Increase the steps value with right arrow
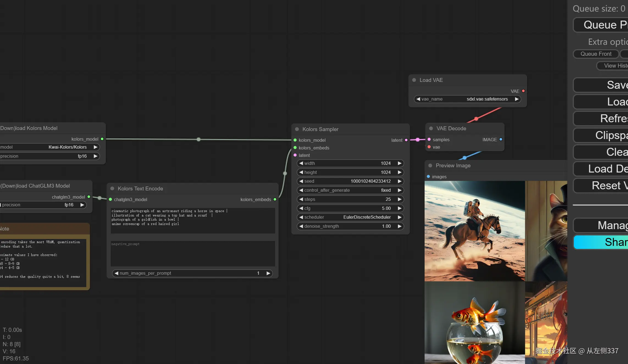 pyautogui.click(x=400, y=199)
